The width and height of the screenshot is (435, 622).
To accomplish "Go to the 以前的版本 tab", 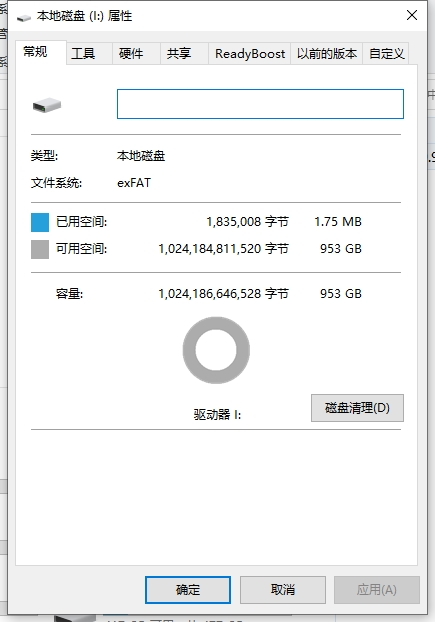I will [327, 54].
